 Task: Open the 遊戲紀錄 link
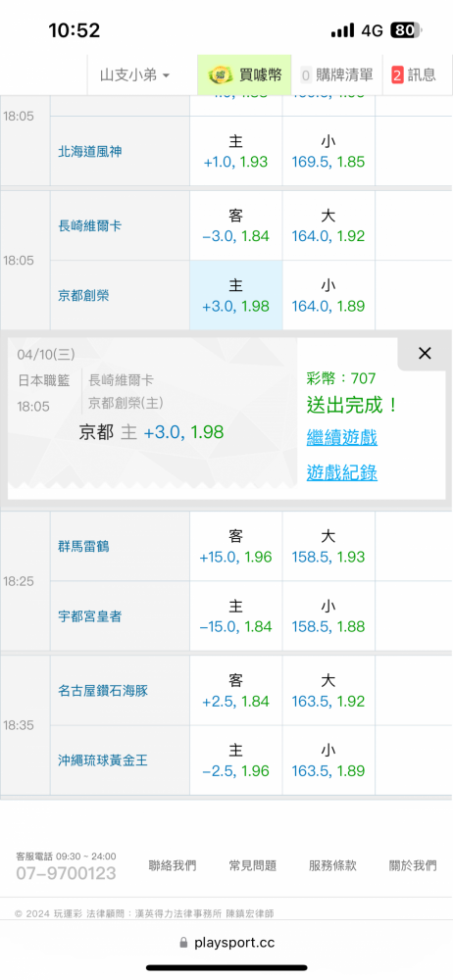pyautogui.click(x=341, y=473)
